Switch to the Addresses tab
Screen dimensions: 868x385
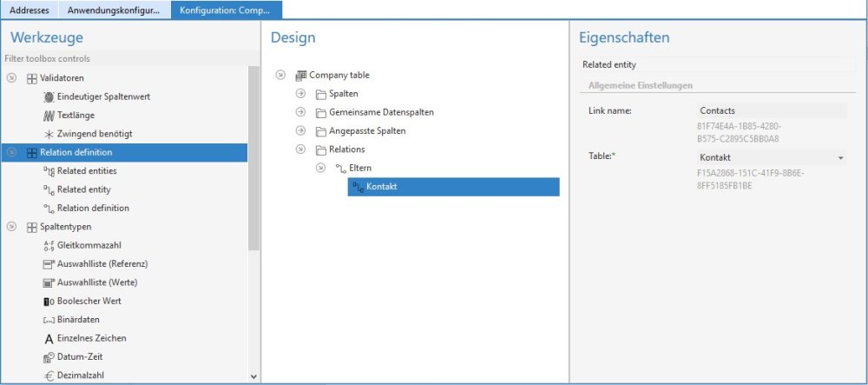(30, 10)
